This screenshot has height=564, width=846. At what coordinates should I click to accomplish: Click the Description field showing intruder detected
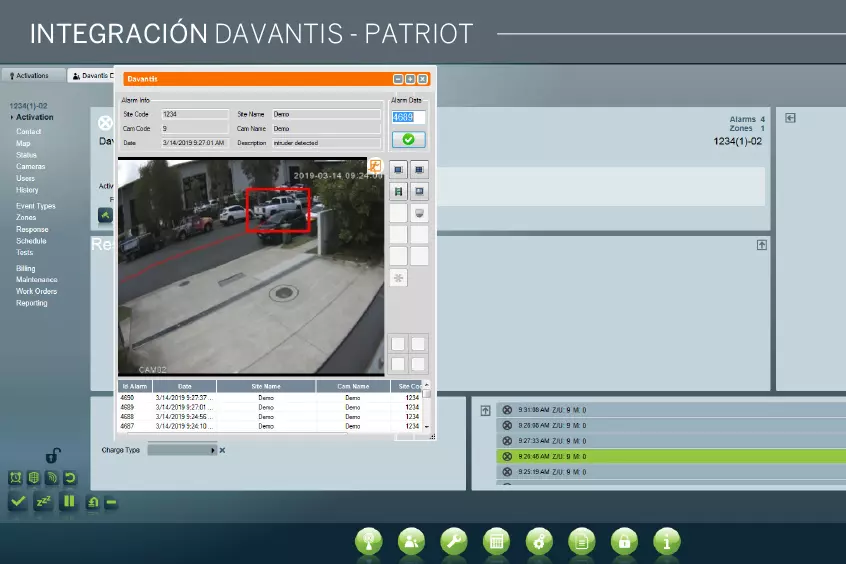tap(326, 143)
